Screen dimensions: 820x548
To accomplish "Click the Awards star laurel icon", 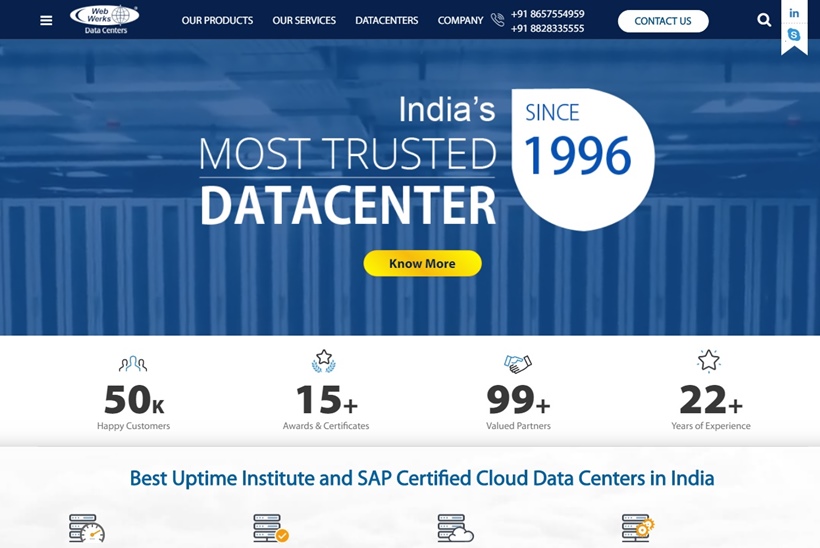I will [x=324, y=361].
